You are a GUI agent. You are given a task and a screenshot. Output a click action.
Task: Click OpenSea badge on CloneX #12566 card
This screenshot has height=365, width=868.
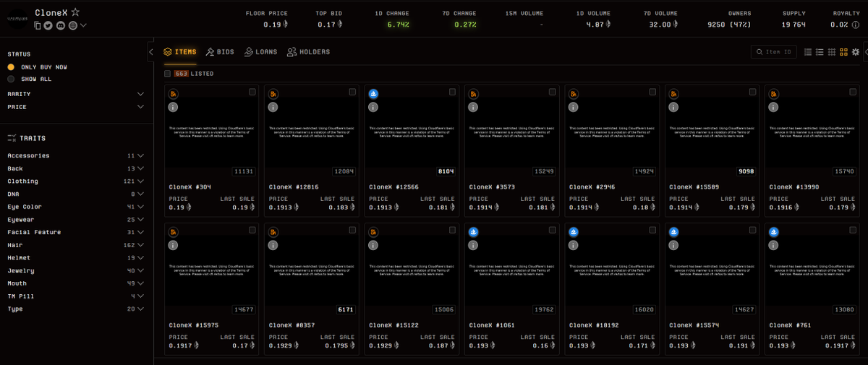[373, 94]
